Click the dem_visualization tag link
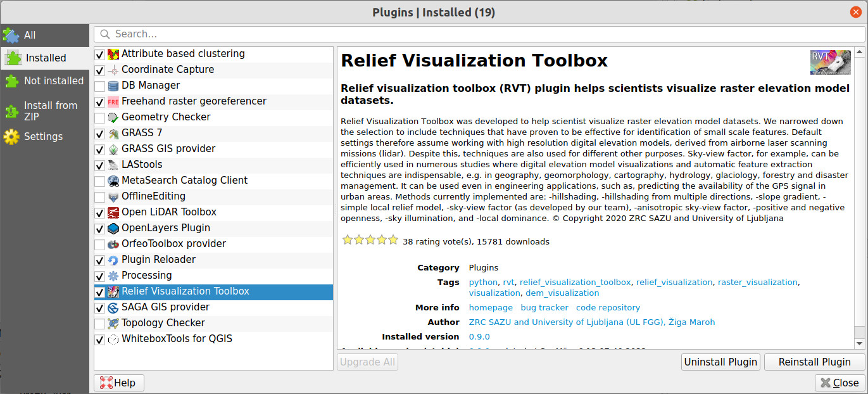Screen dimensions: 868x394 click(562, 293)
